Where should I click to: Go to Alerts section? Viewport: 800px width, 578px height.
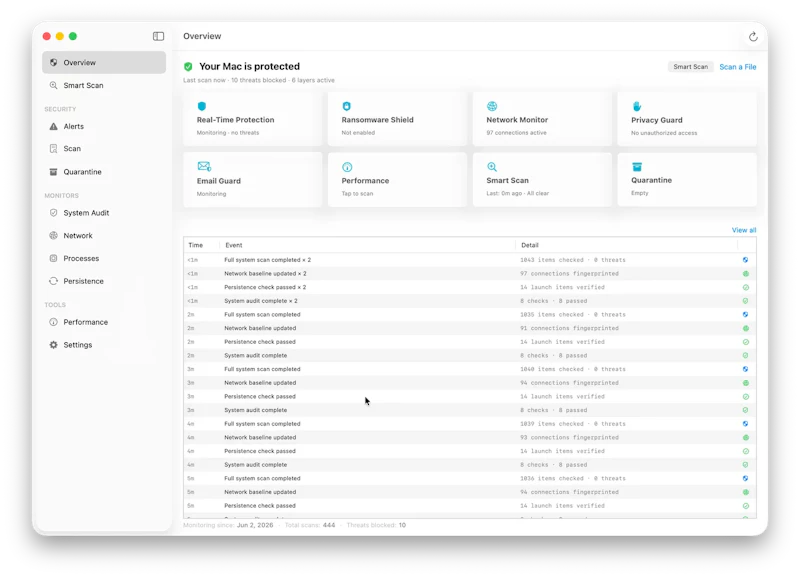[104, 126]
